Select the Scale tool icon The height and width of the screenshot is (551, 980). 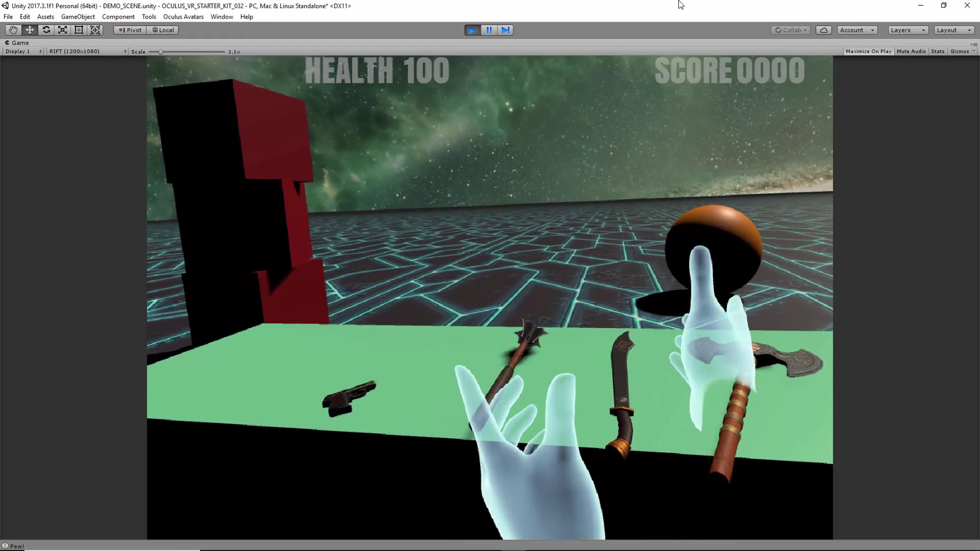(x=62, y=30)
